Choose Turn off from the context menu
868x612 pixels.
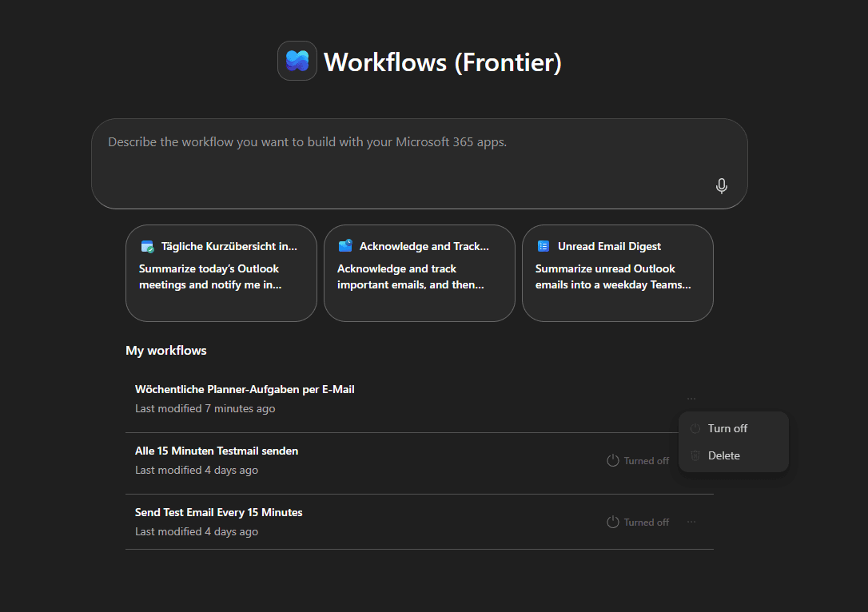pos(727,428)
